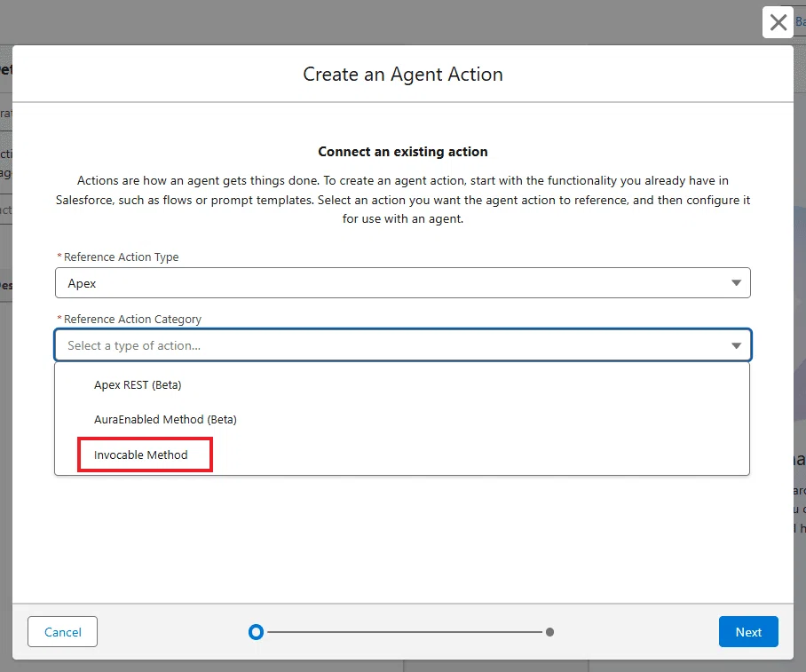The height and width of the screenshot is (672, 806).
Task: Click the description paragraph about agent actions
Action: pyautogui.click(x=403, y=200)
